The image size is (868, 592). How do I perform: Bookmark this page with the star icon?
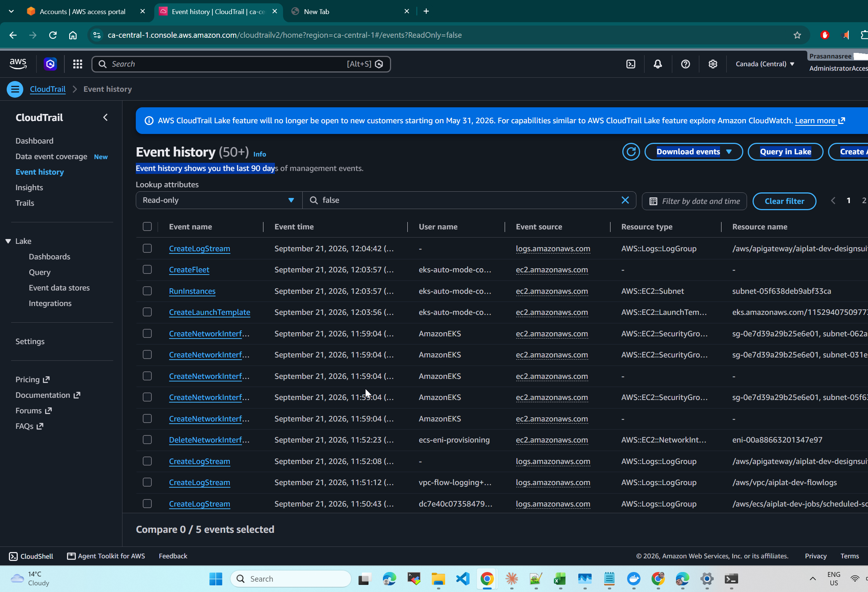point(797,35)
